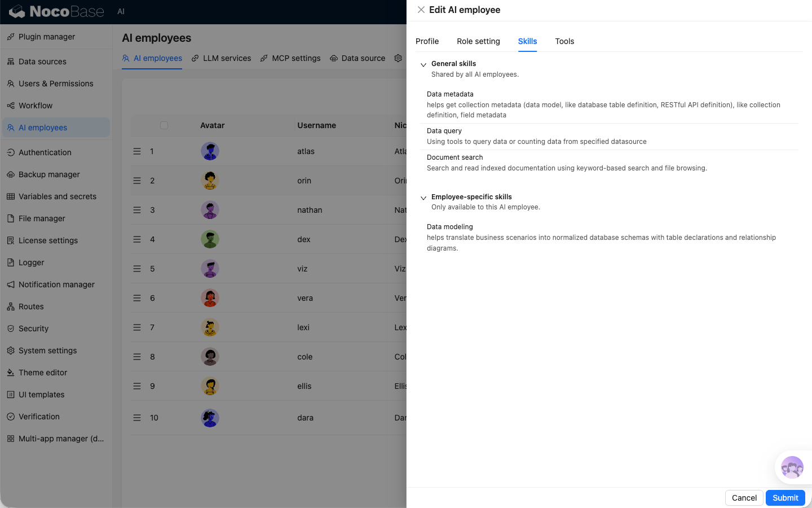Open the Theme editor sidebar item
The width and height of the screenshot is (812, 508).
43,373
